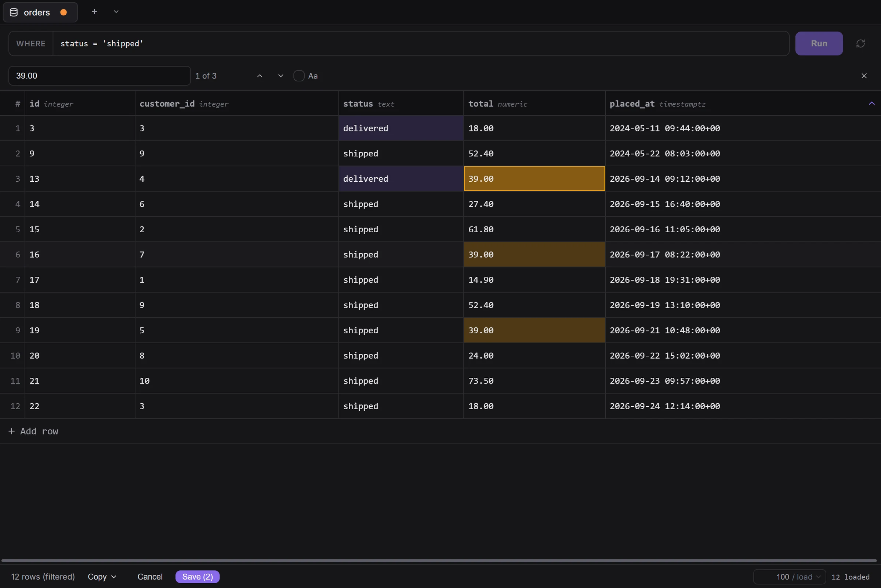Screen dimensions: 881x588
Task: Click the 2024-05-22 08:03:00+00 timestamp cell
Action: (x=743, y=154)
